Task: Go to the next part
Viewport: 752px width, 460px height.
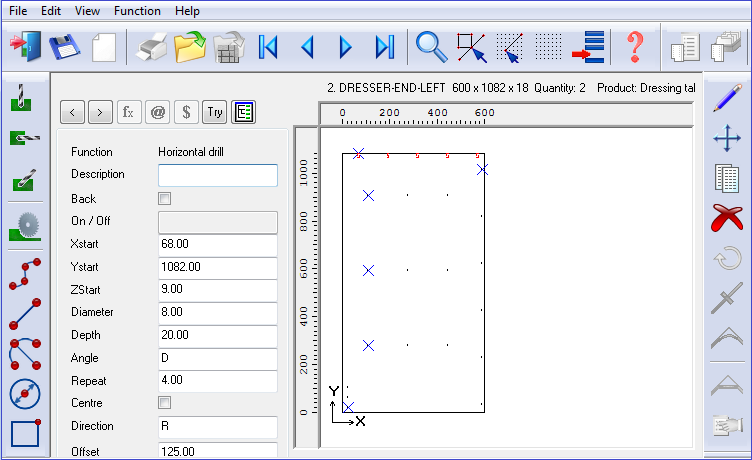Action: click(x=345, y=47)
